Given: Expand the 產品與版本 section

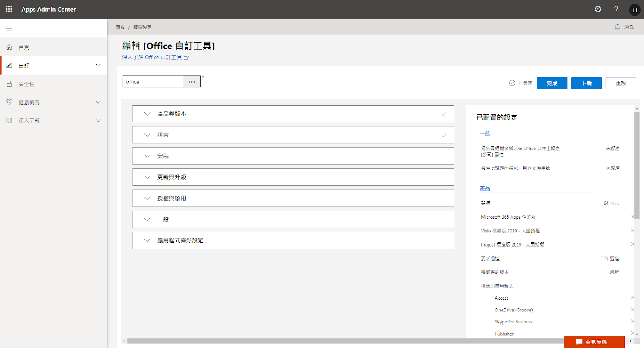Looking at the screenshot, I should 293,114.
